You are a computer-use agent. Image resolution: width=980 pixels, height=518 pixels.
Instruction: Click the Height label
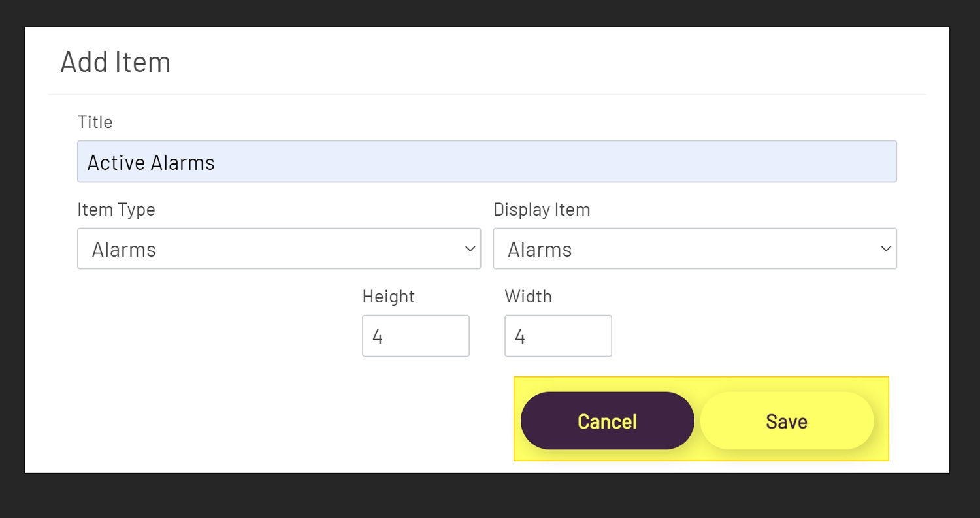388,297
